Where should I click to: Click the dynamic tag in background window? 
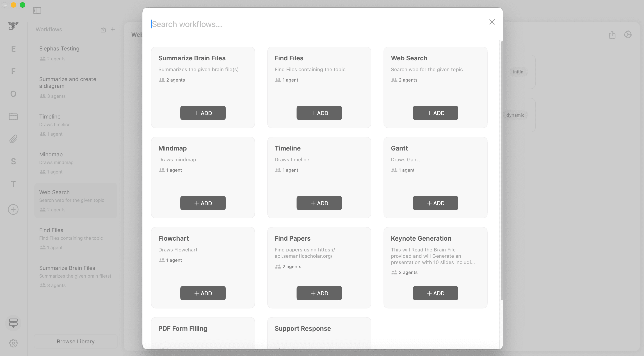pos(515,115)
